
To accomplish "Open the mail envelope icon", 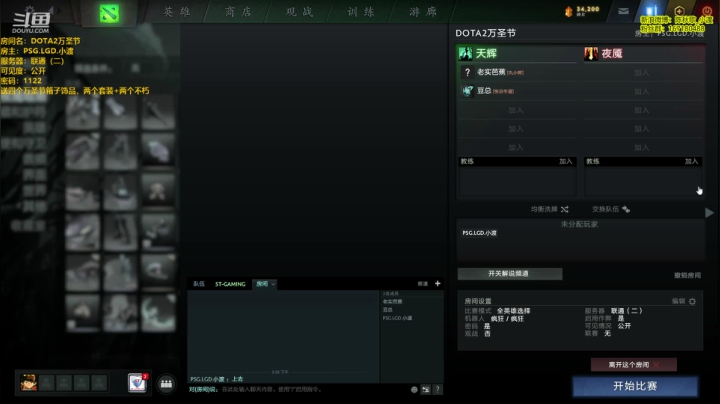I will pyautogui.click(x=623, y=11).
